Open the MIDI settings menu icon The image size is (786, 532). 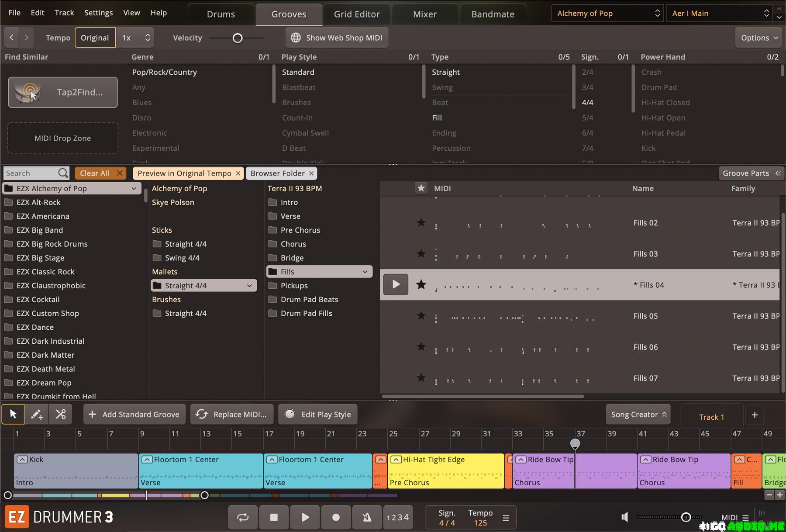point(745,518)
